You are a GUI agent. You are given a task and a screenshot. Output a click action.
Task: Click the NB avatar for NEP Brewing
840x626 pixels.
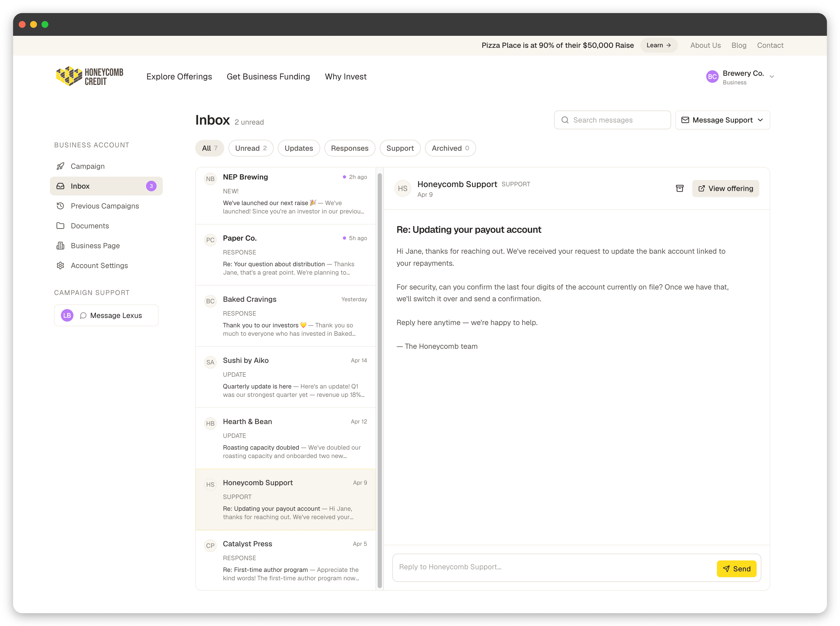210,179
